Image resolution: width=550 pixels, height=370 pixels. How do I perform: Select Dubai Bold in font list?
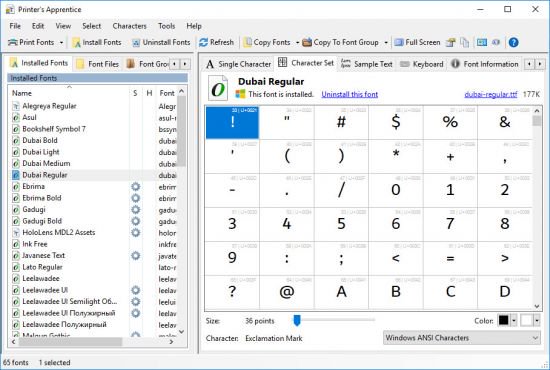[40, 141]
